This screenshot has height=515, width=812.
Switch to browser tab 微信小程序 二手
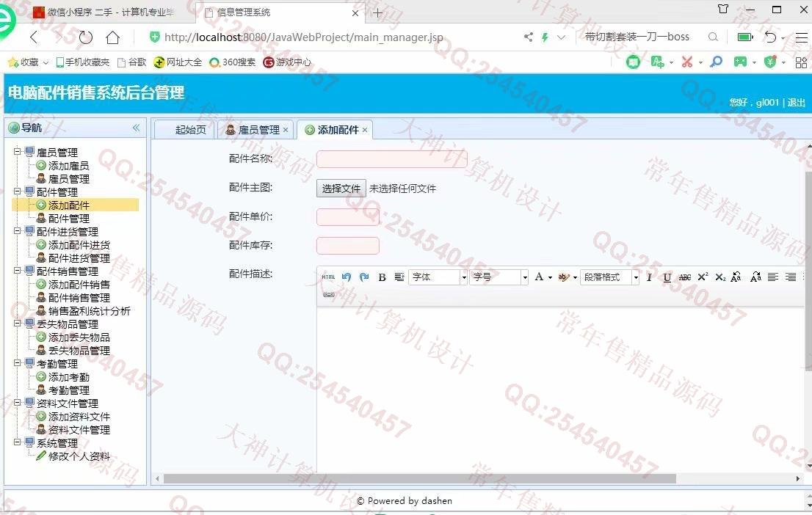coord(109,12)
